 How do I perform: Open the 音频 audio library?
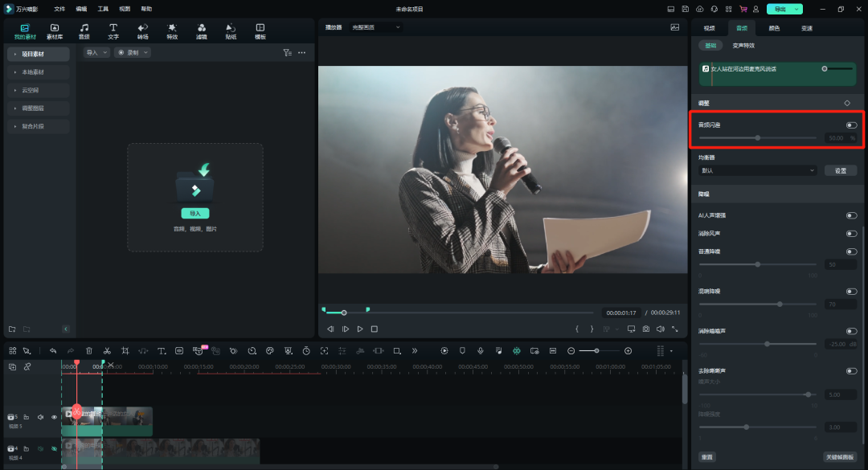click(x=84, y=31)
